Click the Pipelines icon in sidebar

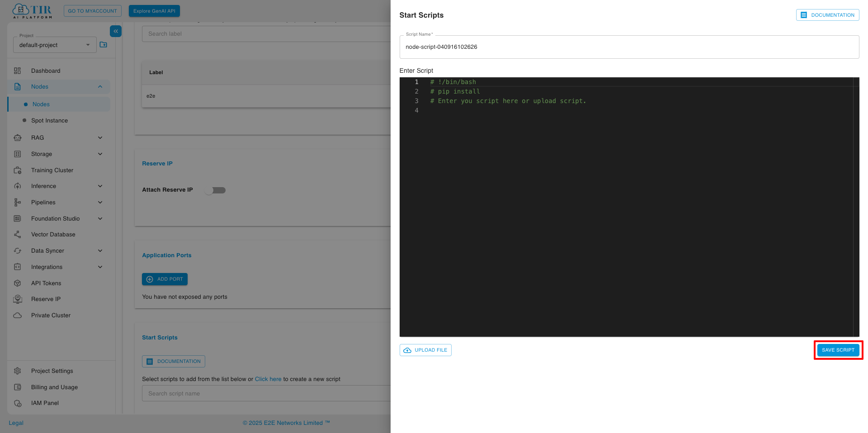[18, 202]
